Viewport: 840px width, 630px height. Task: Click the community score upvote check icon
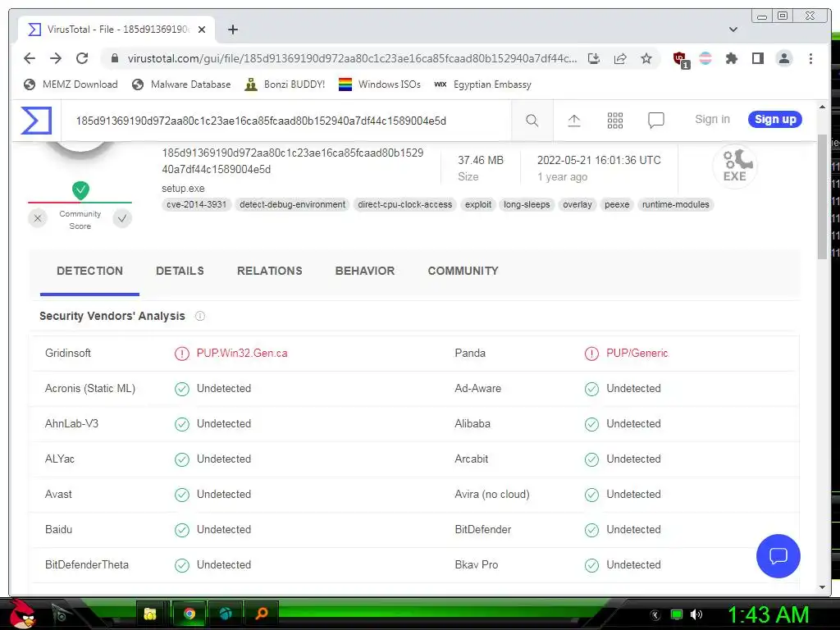pos(122,218)
